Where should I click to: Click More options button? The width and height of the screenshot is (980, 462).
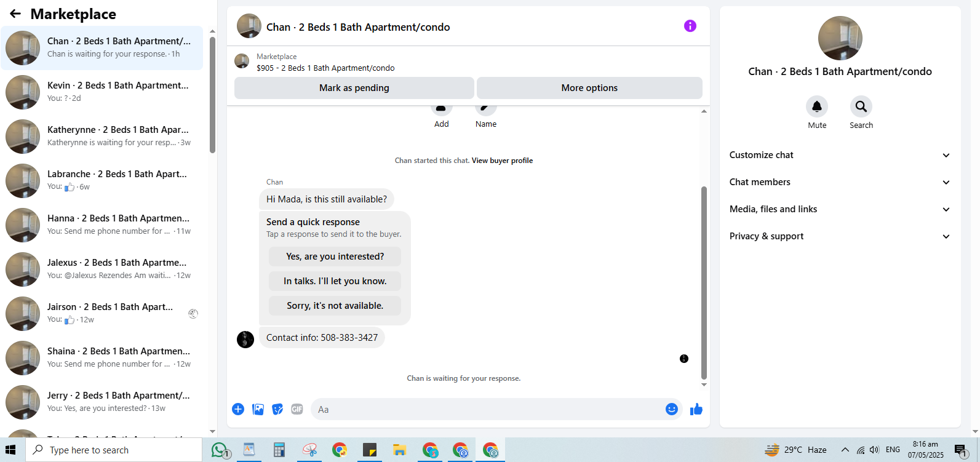click(589, 88)
